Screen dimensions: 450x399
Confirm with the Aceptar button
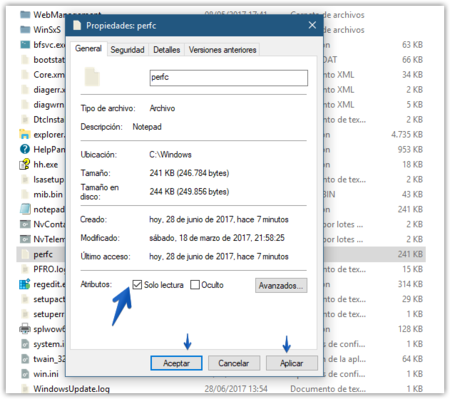coord(176,363)
